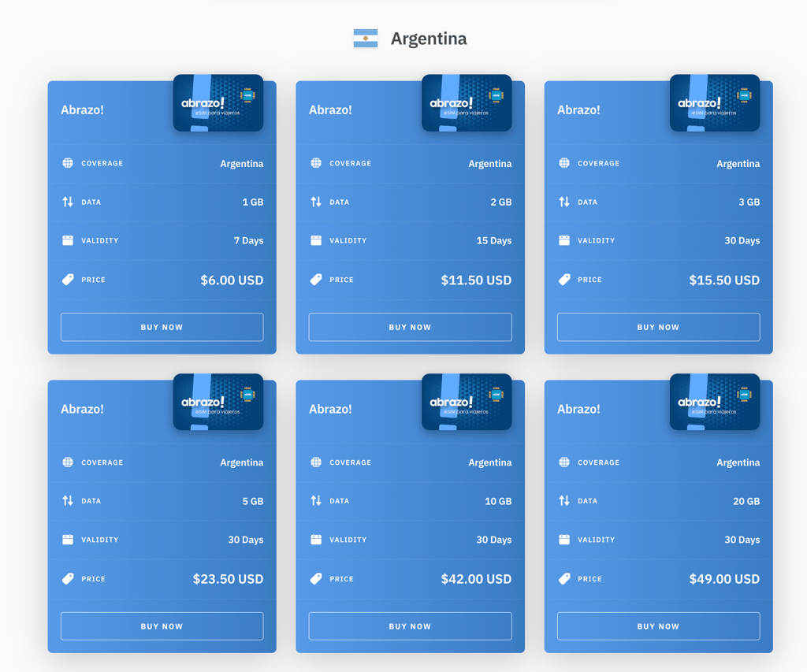Click the Argentina page heading
This screenshot has height=672, width=807.
(428, 39)
